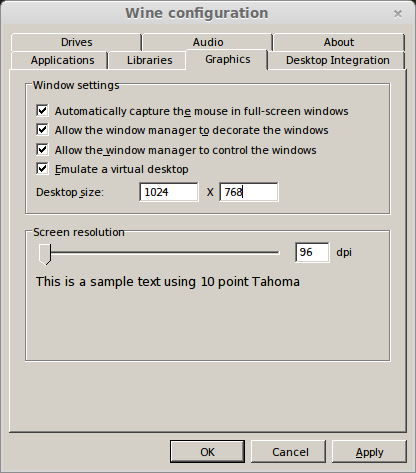Viewport: 416px width, 473px height.
Task: Toggle window manager decorate windows checkbox
Action: click(x=42, y=130)
